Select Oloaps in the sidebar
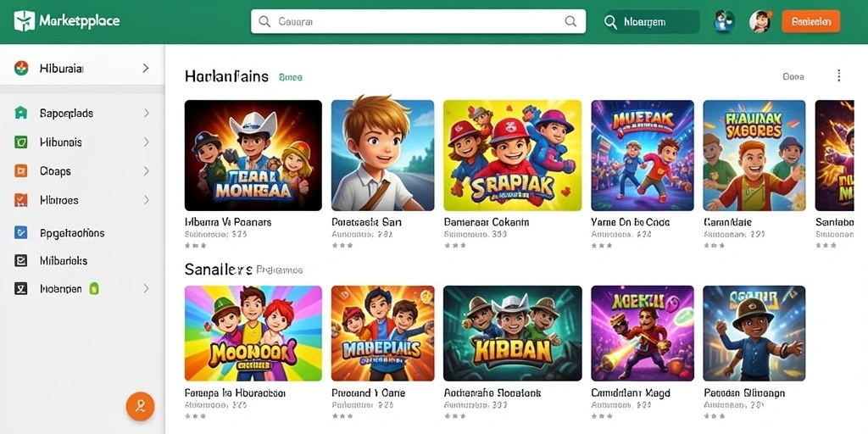The width and height of the screenshot is (868, 434). point(55,171)
